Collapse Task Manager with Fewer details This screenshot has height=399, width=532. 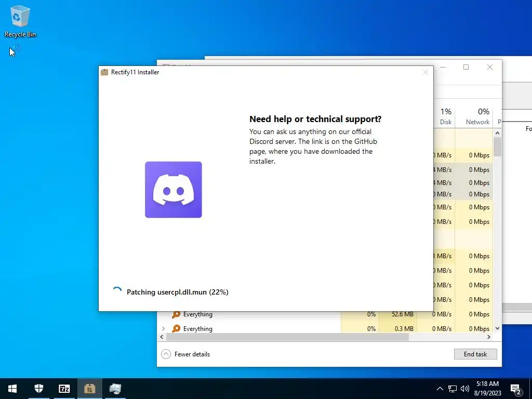(185, 354)
